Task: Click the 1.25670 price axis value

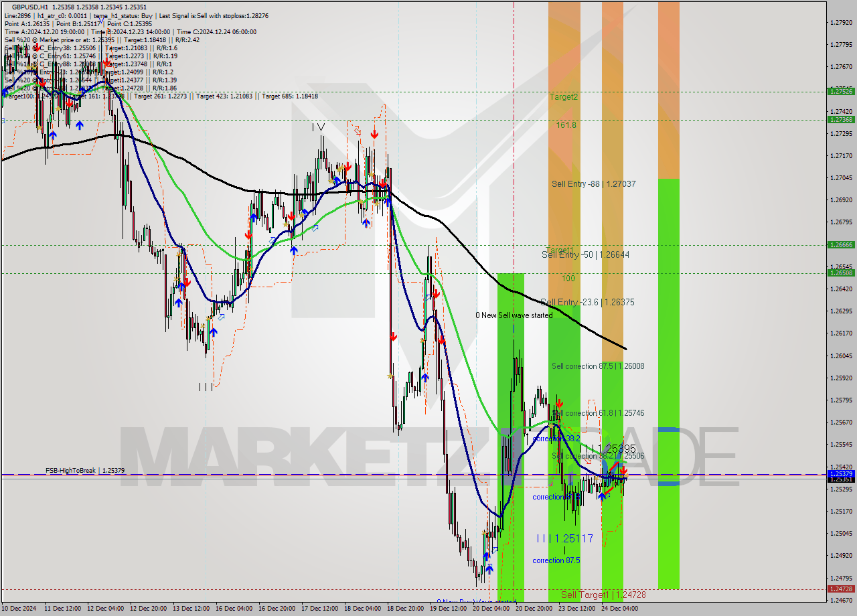Action: [840, 422]
